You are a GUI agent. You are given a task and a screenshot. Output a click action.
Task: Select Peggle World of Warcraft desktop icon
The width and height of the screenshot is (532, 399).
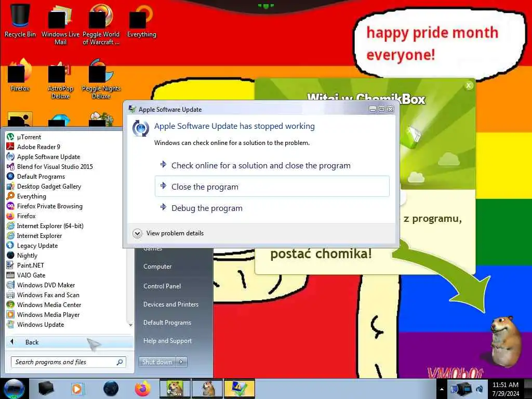pos(101,24)
